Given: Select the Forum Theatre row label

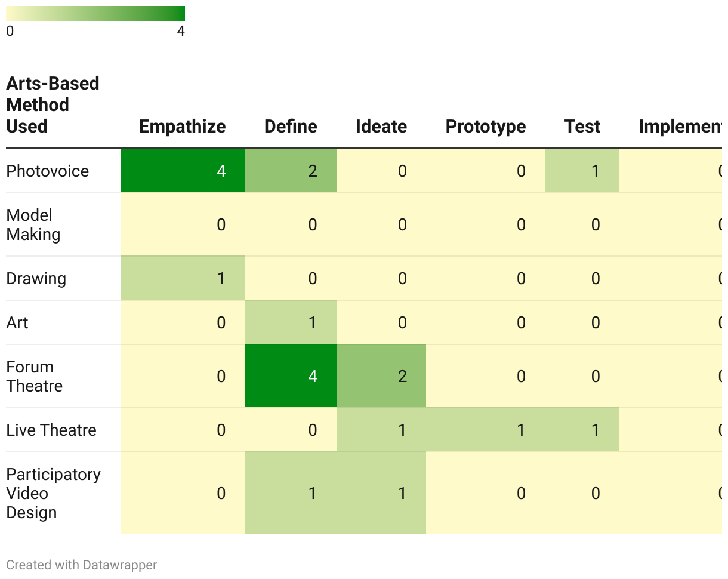Looking at the screenshot, I should click(35, 377).
